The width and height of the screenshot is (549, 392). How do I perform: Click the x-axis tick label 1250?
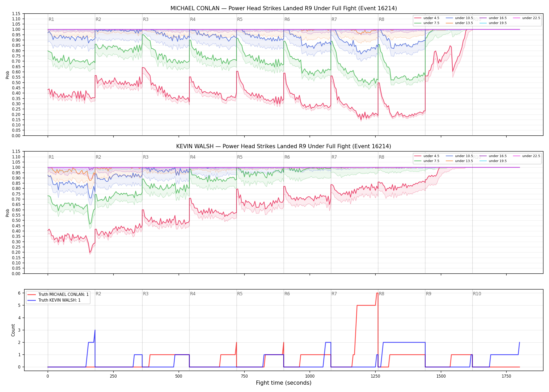pos(375,376)
